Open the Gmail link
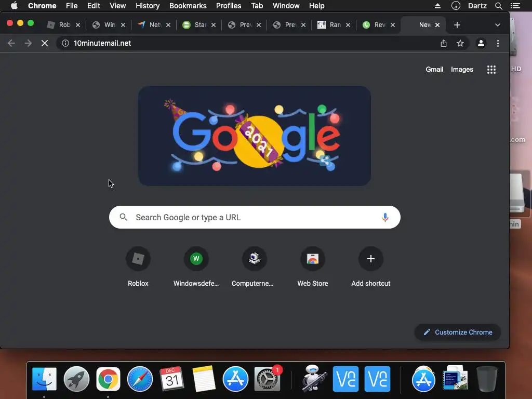Viewport: 532px width, 399px height. [x=434, y=70]
